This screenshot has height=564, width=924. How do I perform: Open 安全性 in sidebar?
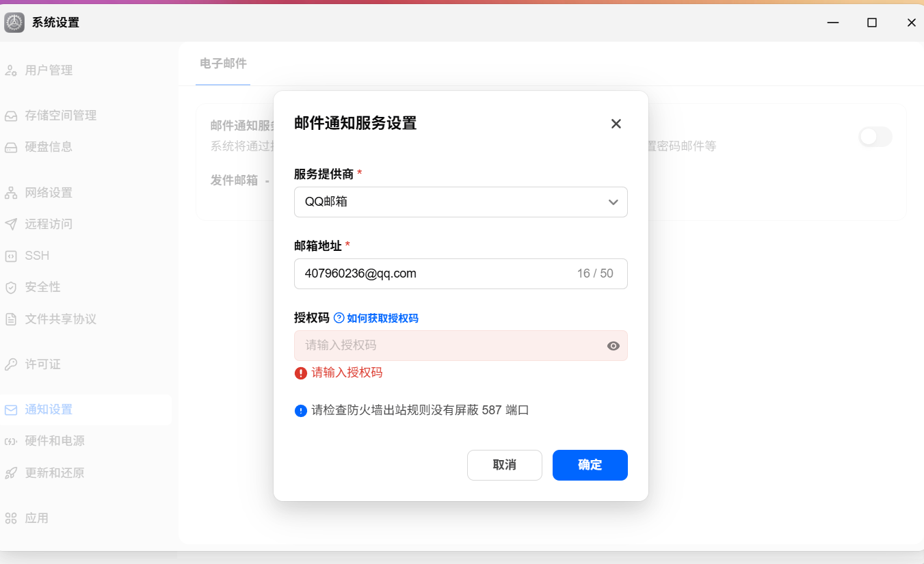coord(86,287)
